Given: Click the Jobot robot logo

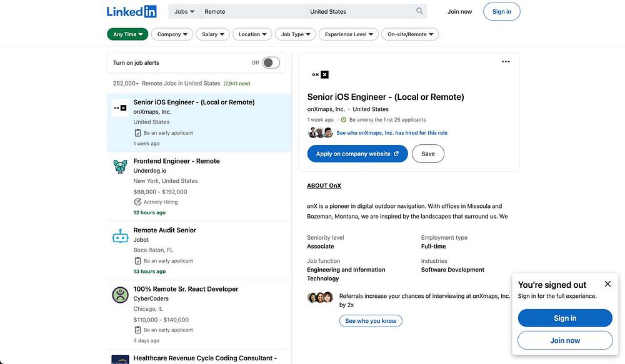Looking at the screenshot, I should coord(120,237).
